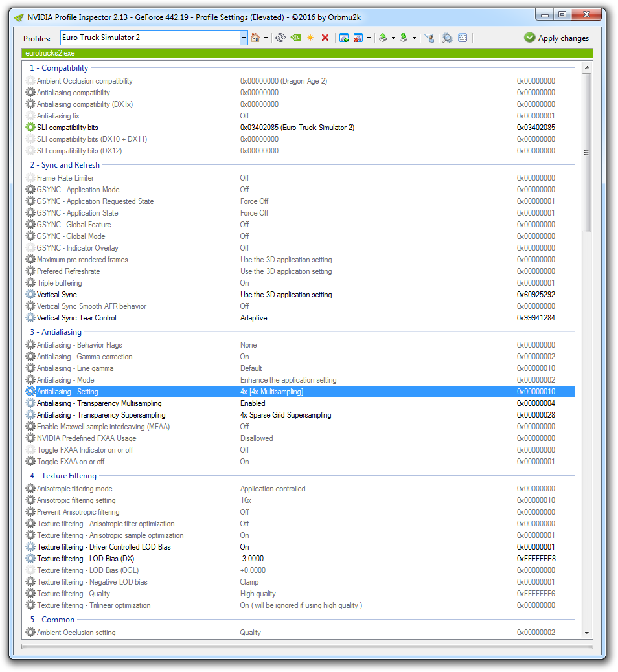The image size is (618, 672).
Task: Click gear icon beside Antialiasing - Setting
Action: 30,391
